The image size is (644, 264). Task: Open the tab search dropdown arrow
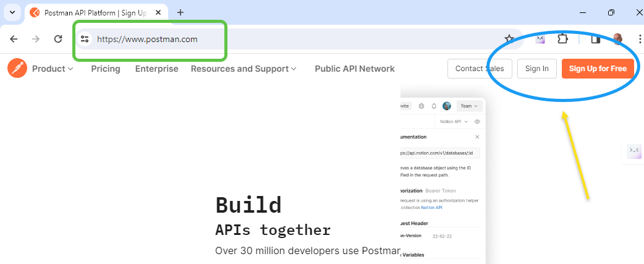click(12, 12)
